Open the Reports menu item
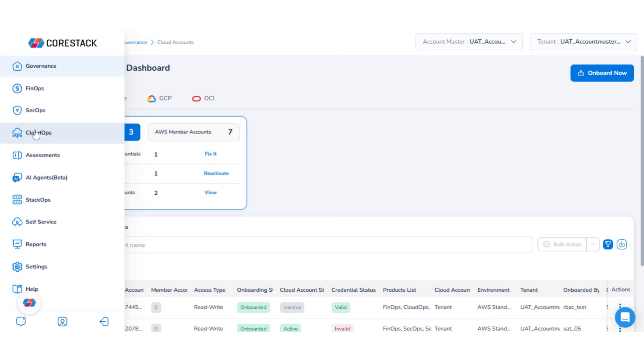644x362 pixels. (62, 244)
